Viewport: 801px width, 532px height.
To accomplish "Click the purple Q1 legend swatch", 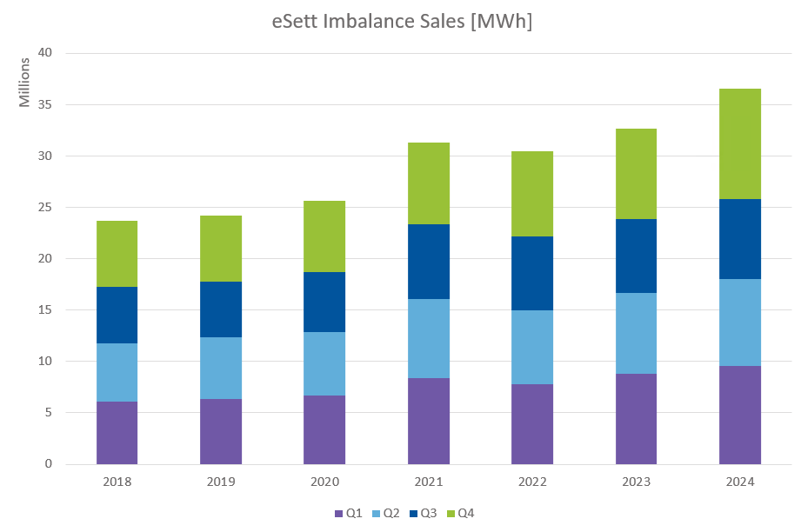I will [338, 514].
